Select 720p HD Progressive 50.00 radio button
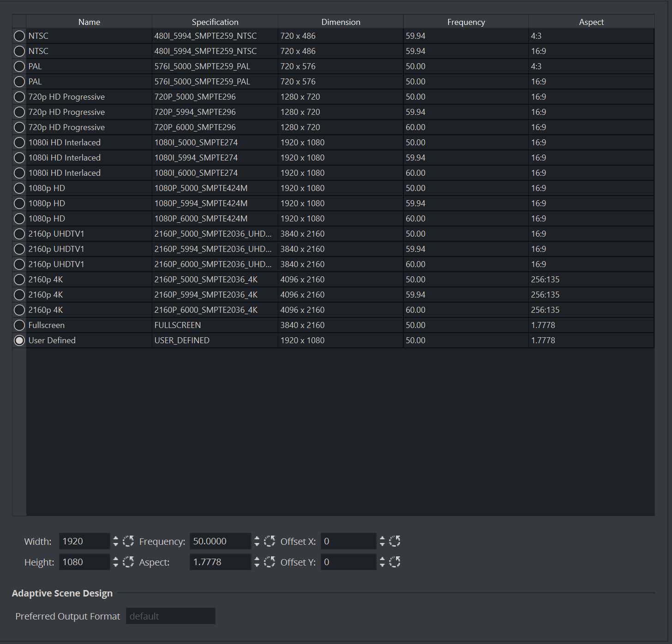The height and width of the screenshot is (644, 672). 19,97
